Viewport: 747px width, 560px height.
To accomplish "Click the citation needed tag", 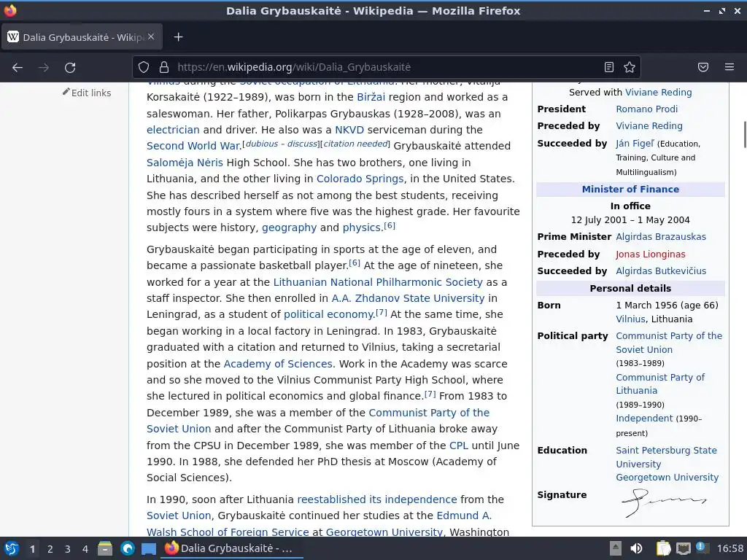I will click(355, 144).
